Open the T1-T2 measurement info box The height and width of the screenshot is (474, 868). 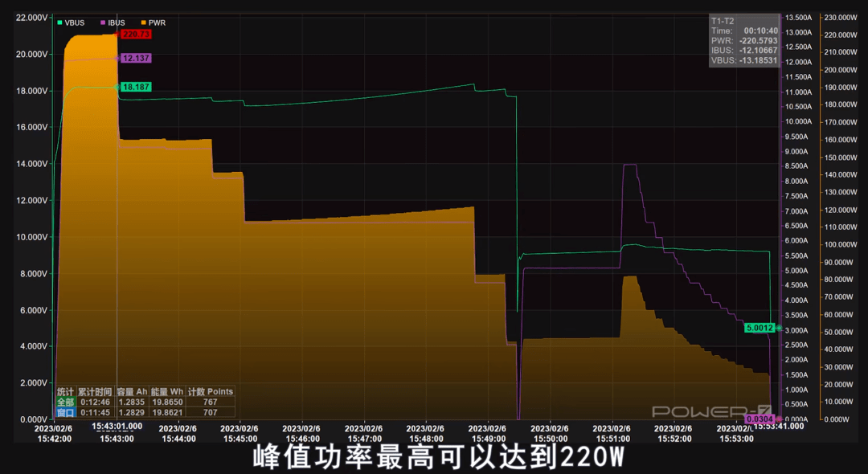[x=744, y=41]
